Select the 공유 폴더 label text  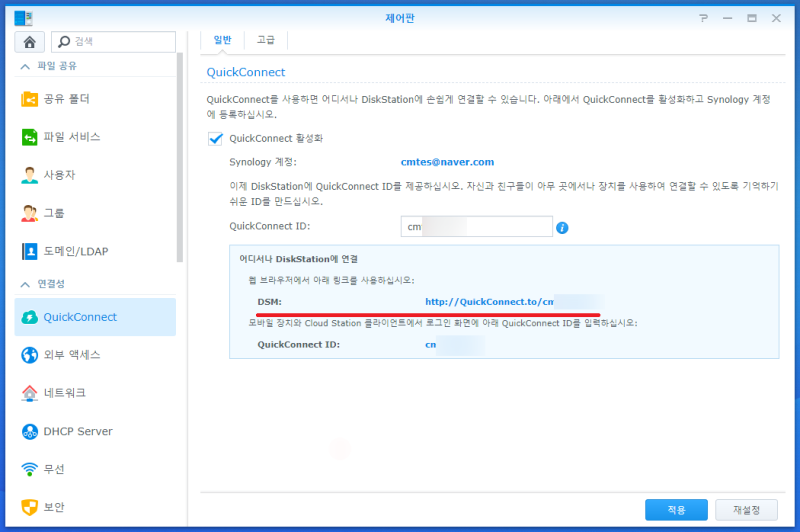click(x=67, y=99)
